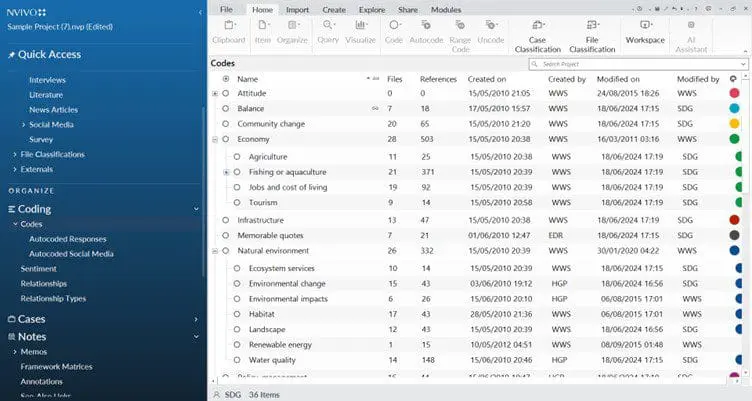Collapse the Economy code tree node

[215, 140]
